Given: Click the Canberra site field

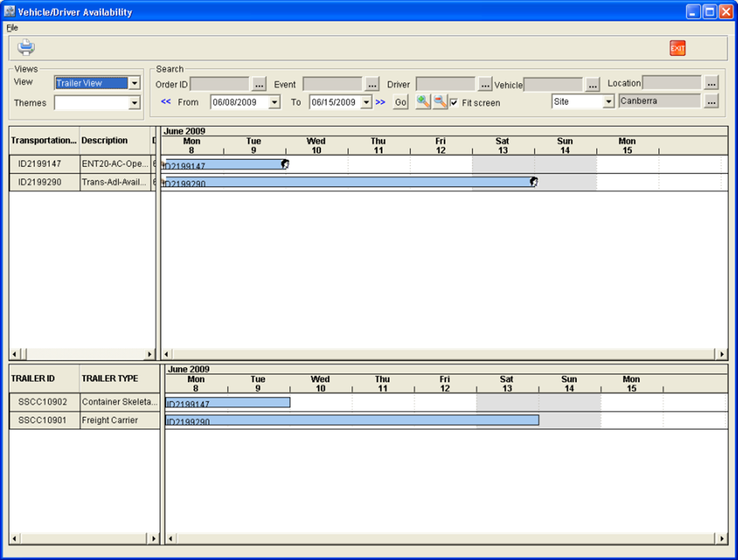Looking at the screenshot, I should click(660, 101).
